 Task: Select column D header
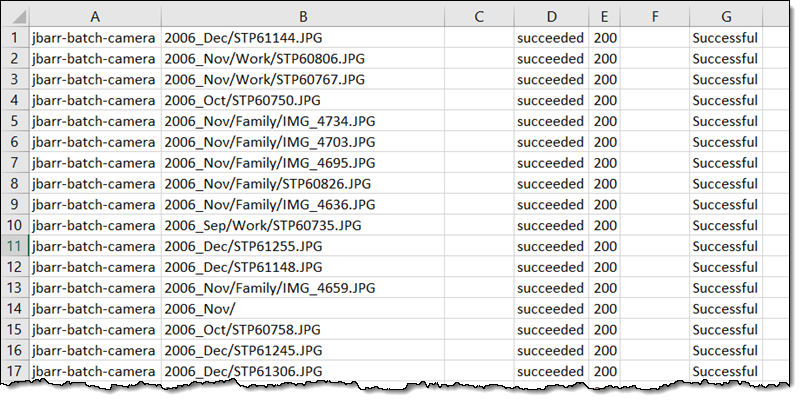tap(551, 17)
